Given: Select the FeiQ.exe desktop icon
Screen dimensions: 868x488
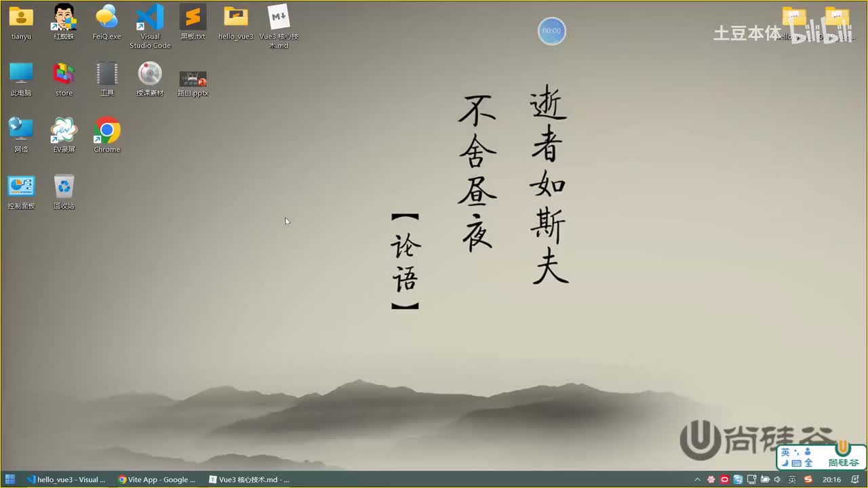Looking at the screenshot, I should [x=106, y=22].
